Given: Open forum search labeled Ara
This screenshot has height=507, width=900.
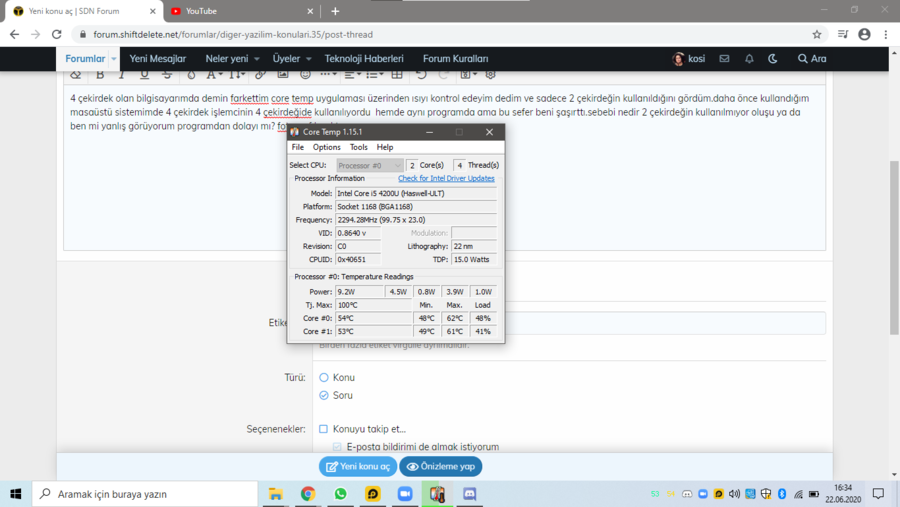Looking at the screenshot, I should 812,59.
